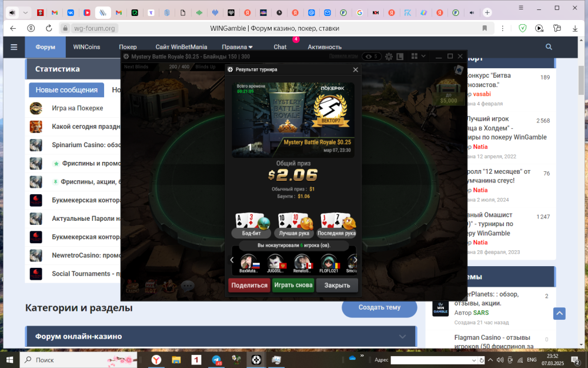This screenshot has height=368, width=588.
Task: Open the table layout grid icon
Action: (415, 57)
